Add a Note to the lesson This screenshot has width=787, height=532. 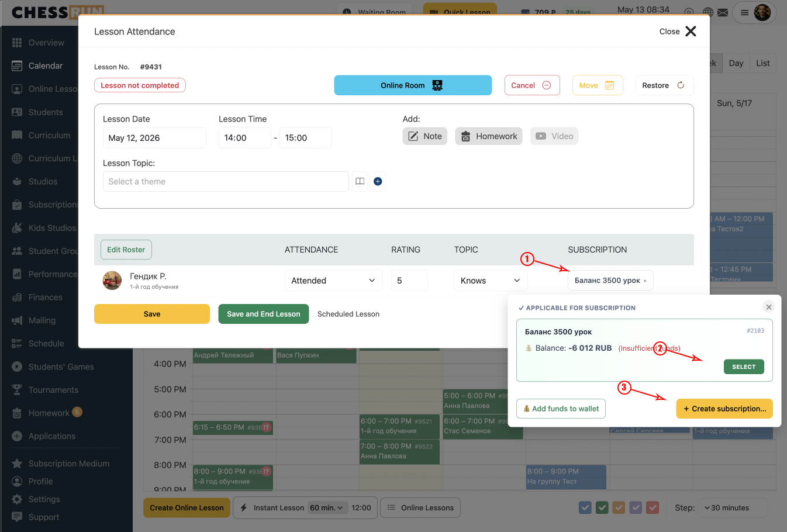click(x=425, y=136)
